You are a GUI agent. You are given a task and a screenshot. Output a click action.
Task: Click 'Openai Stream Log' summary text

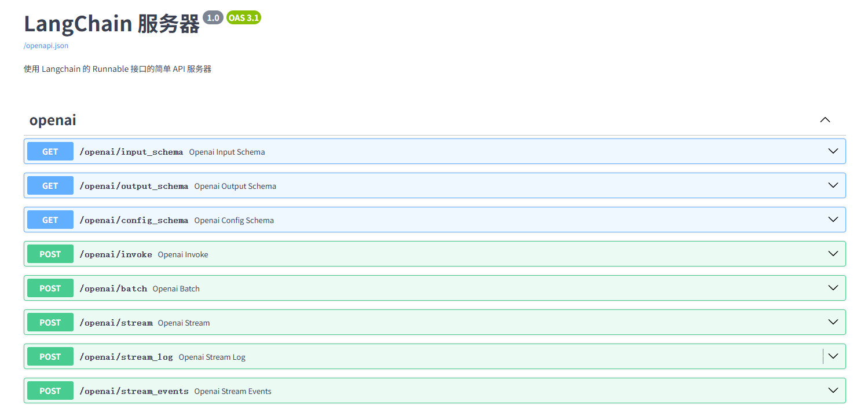click(x=212, y=357)
